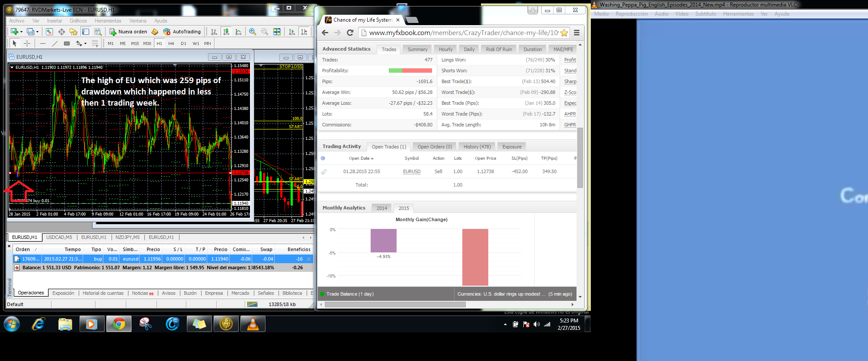
Task: Toggle the Market Watch window icon
Action: [49, 32]
